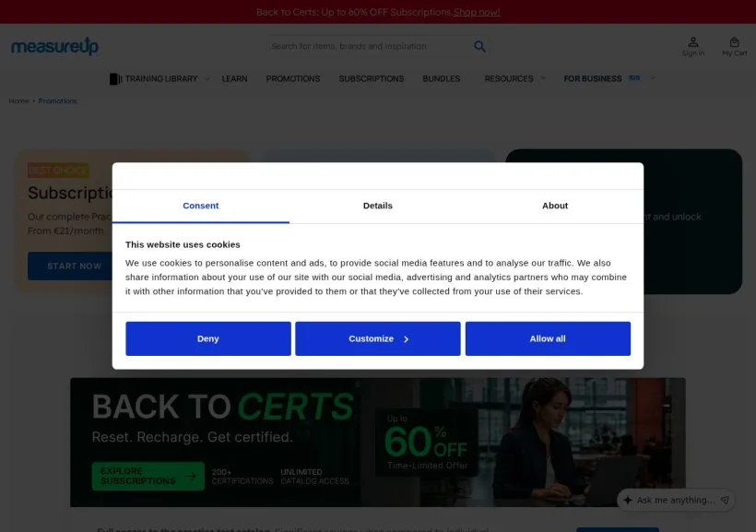Image resolution: width=756 pixels, height=532 pixels.
Task: Click Promotions breadcrumb link
Action: tap(57, 100)
